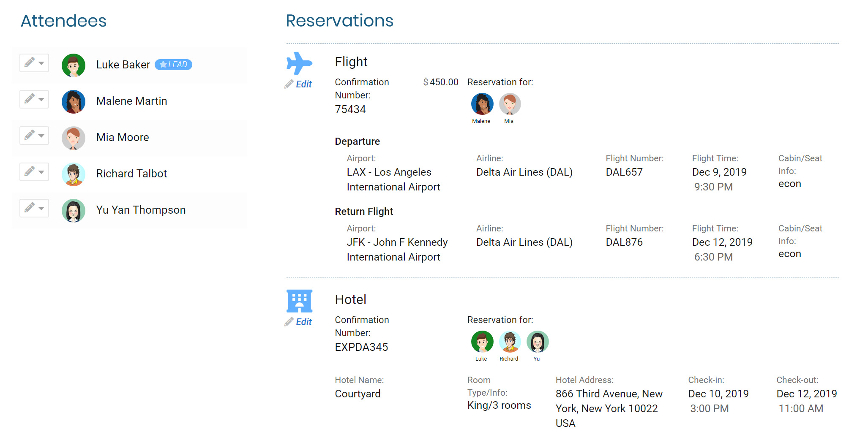Open the edit dropdown for Richard Talbot
The image size is (868, 440).
click(34, 172)
